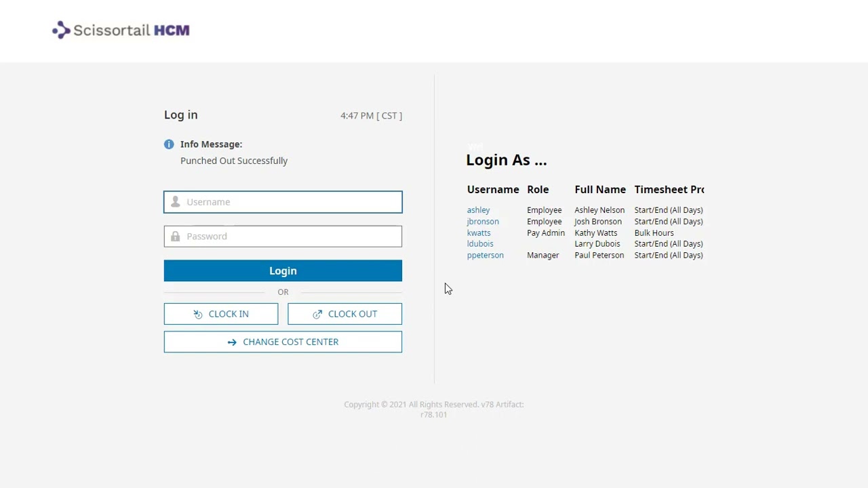
Task: Select the 'Paul Peterson' full name cell
Action: click(599, 256)
